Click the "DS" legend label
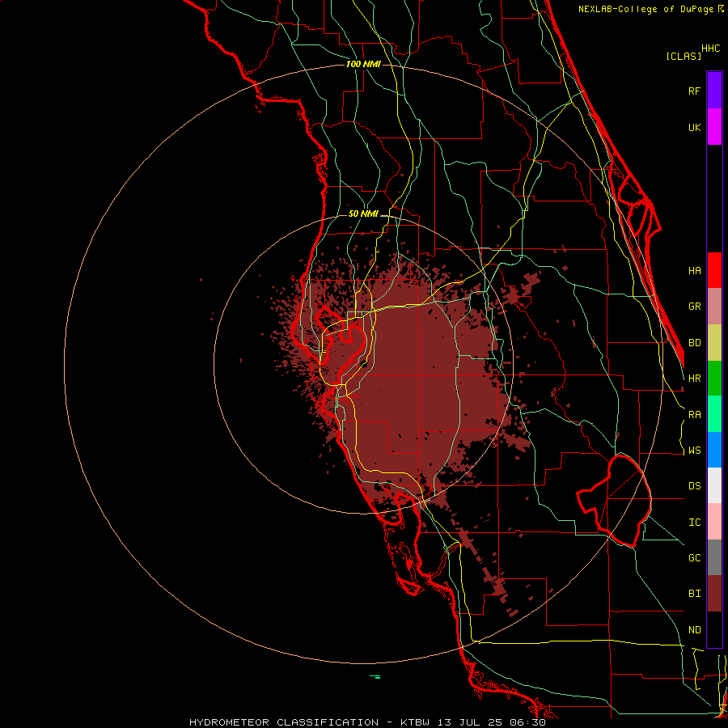 tap(694, 485)
